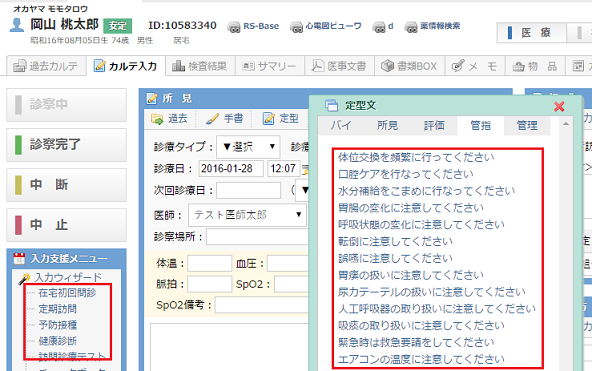Click the 入力ウィザード wand icon
The width and height of the screenshot is (592, 371).
pos(24,279)
